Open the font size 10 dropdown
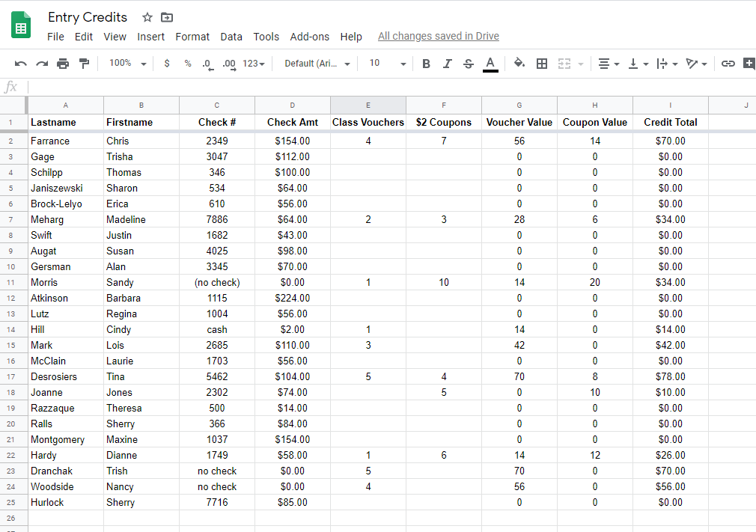This screenshot has width=756, height=532. [387, 64]
